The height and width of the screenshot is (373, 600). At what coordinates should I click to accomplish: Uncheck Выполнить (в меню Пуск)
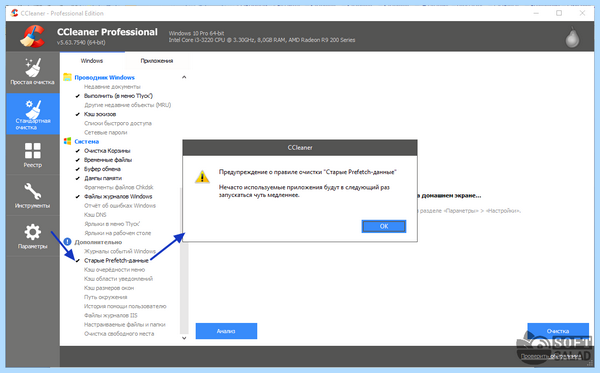78,96
